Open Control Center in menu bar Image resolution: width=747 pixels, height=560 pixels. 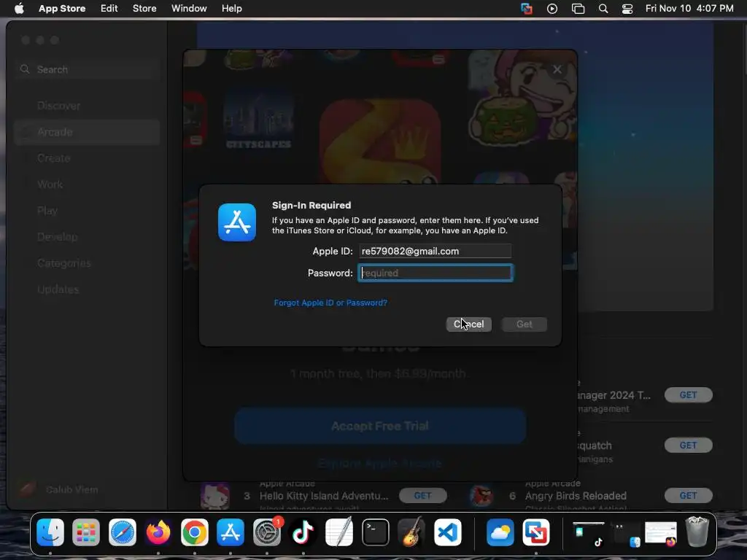pyautogui.click(x=627, y=9)
